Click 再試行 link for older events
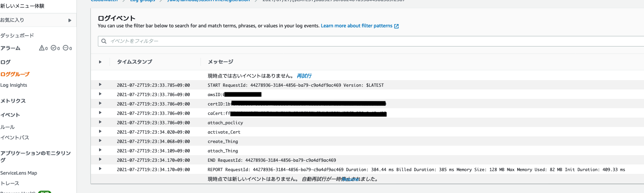The image size is (644, 193). click(x=304, y=76)
